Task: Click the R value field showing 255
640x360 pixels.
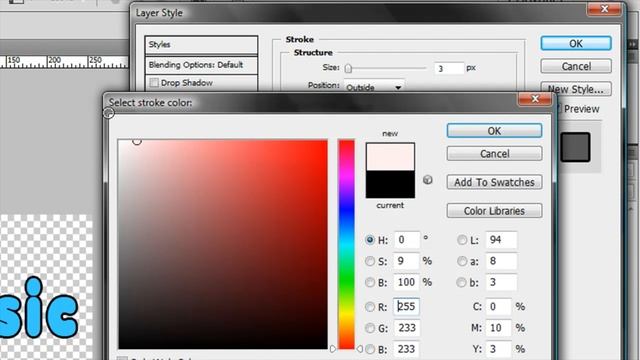Action: click(407, 307)
